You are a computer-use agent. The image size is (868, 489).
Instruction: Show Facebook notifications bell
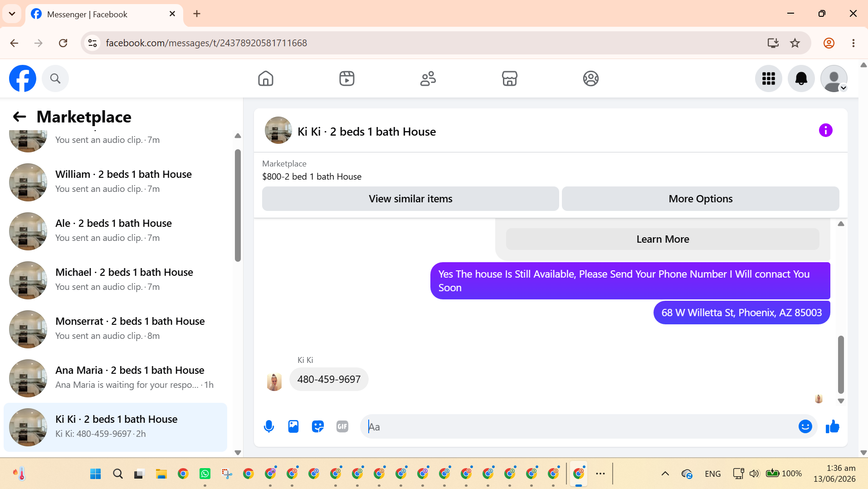pos(801,78)
